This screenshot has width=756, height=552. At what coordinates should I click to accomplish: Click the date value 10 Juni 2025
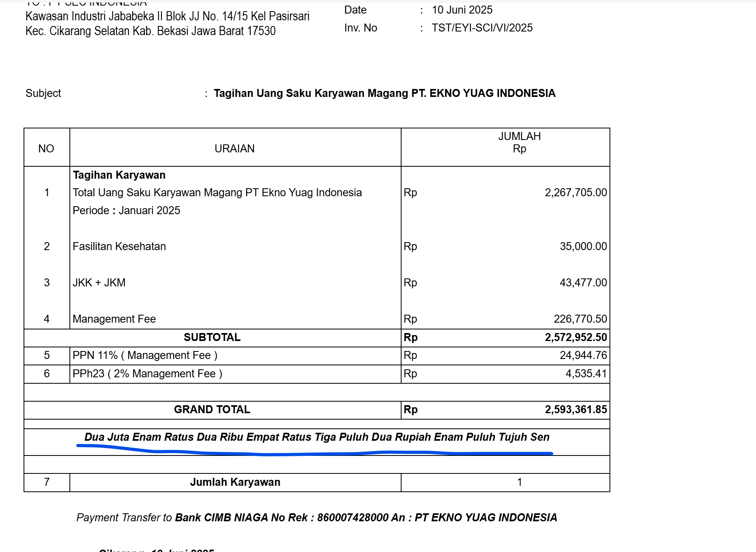pos(462,10)
